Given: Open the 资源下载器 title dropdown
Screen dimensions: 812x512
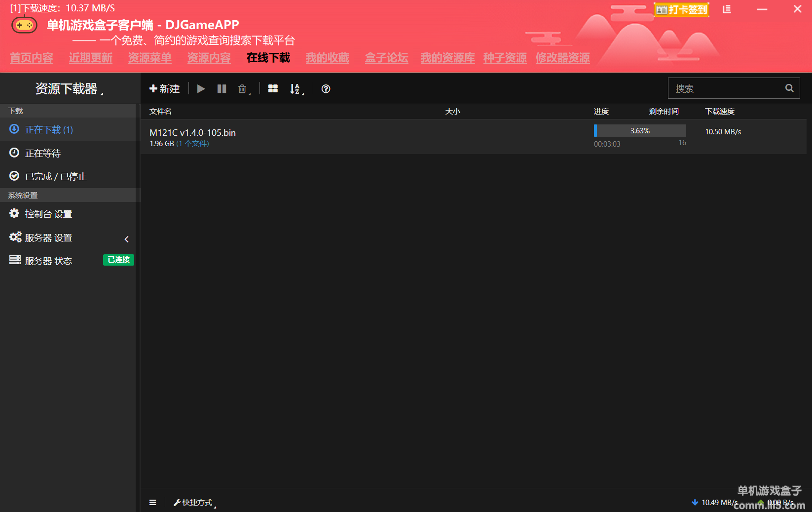Looking at the screenshot, I should tap(69, 89).
